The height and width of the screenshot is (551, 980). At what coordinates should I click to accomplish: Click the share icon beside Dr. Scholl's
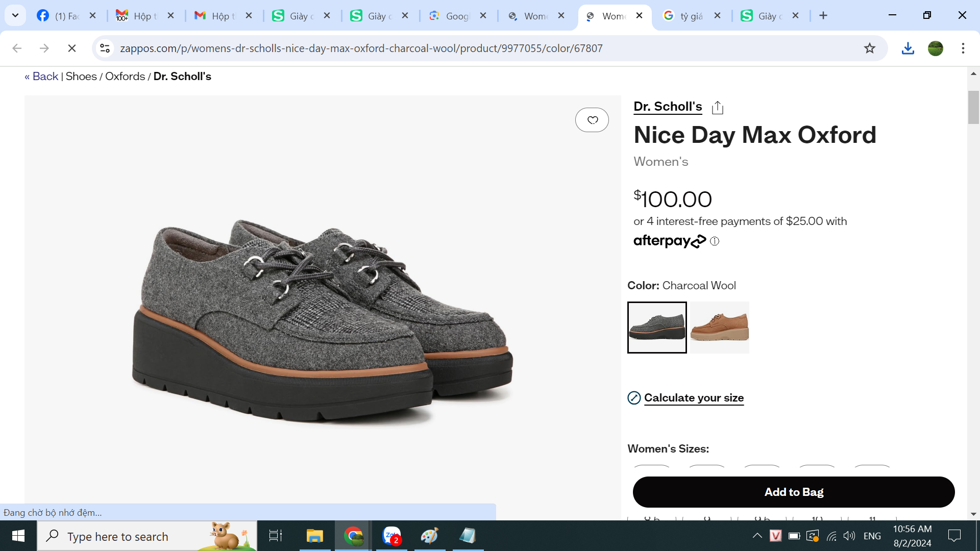pos(718,107)
